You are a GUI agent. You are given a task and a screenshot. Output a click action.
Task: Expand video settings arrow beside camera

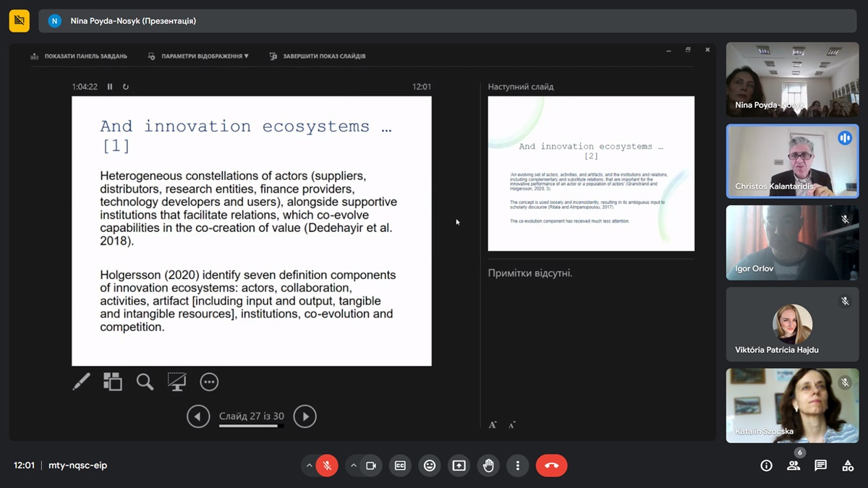(353, 466)
